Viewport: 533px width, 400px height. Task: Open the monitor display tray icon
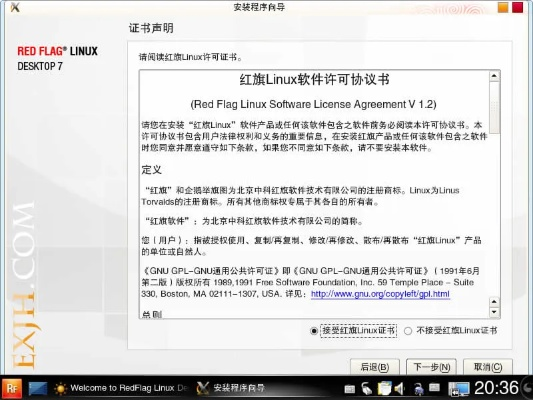(x=459, y=389)
